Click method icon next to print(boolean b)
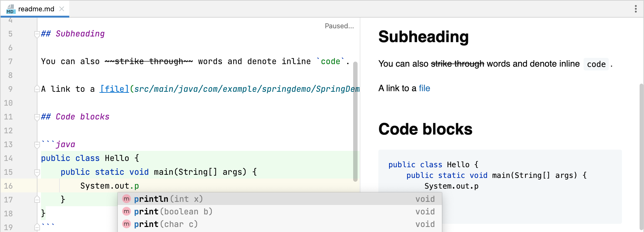 pos(127,212)
